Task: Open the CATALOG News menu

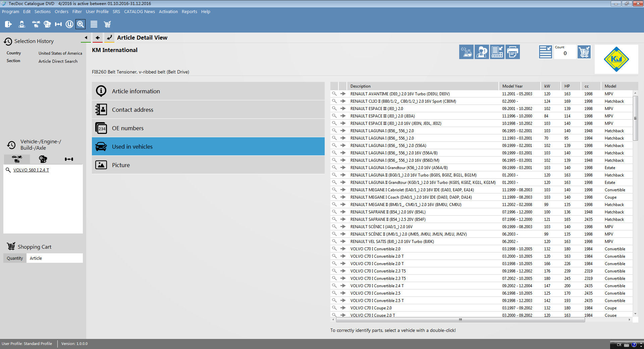Action: click(x=140, y=11)
